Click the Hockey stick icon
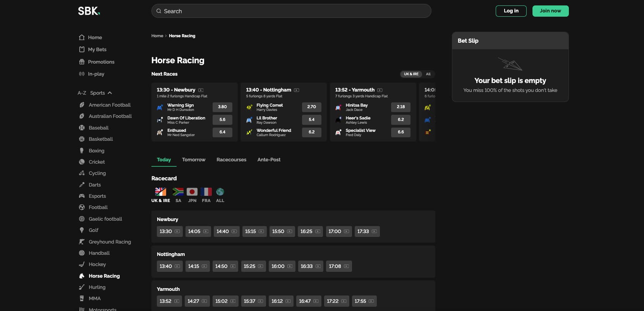 click(x=82, y=264)
